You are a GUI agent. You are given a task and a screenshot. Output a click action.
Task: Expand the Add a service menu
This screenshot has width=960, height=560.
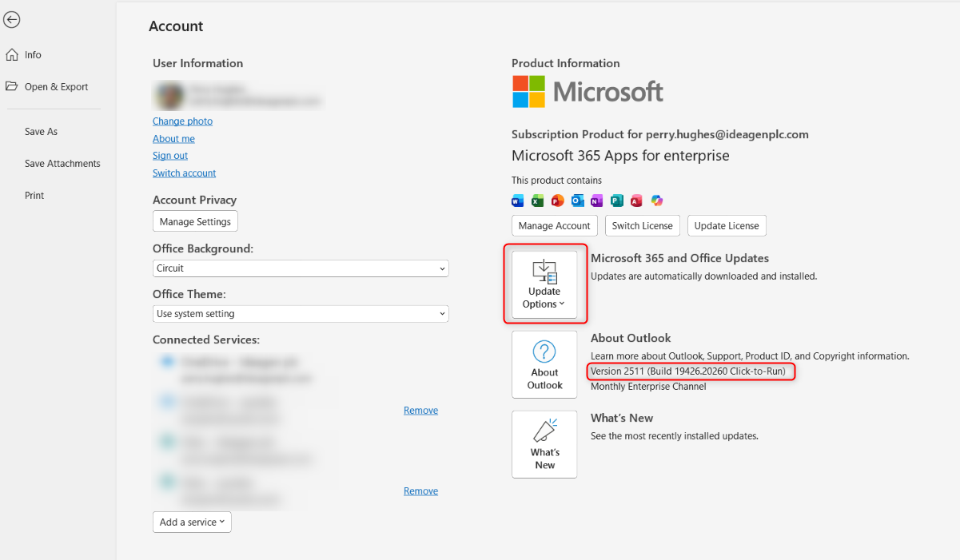coord(192,522)
